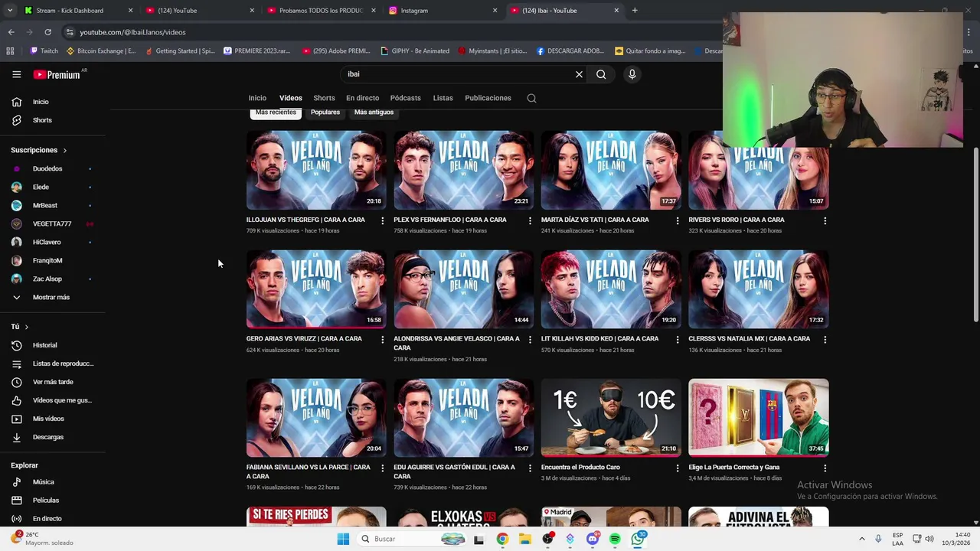The width and height of the screenshot is (980, 551).
Task: Open Chrome from the taskbar
Action: 502,539
